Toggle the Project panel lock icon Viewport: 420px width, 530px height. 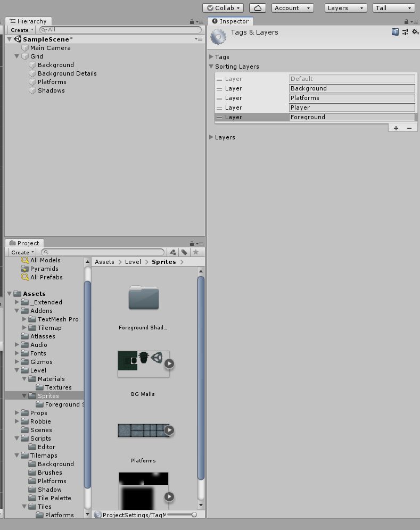coord(192,244)
